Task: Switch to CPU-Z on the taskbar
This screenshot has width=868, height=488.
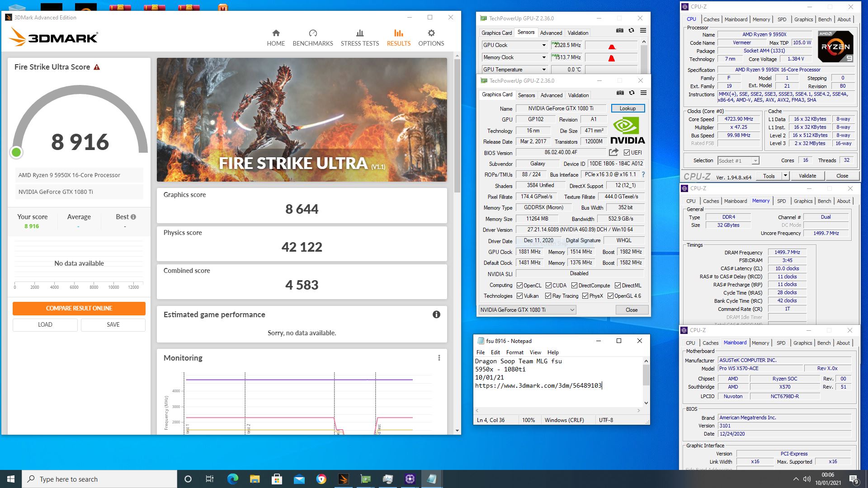Action: (x=410, y=479)
